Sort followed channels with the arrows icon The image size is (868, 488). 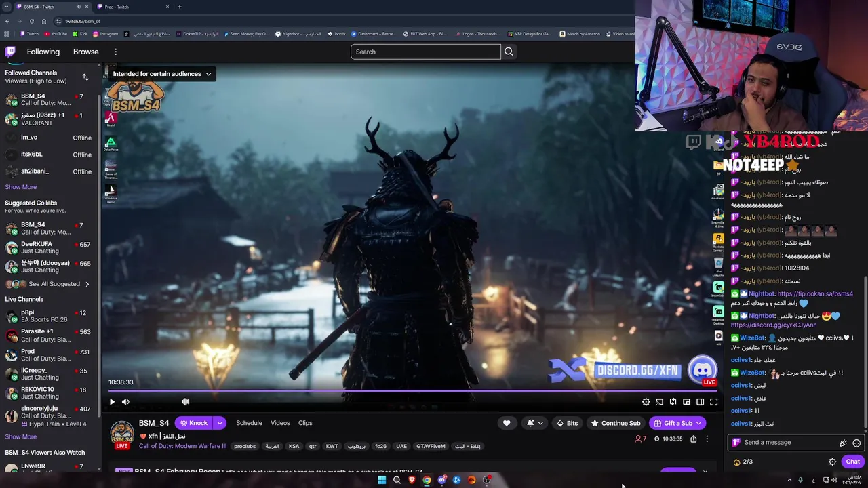pos(85,77)
